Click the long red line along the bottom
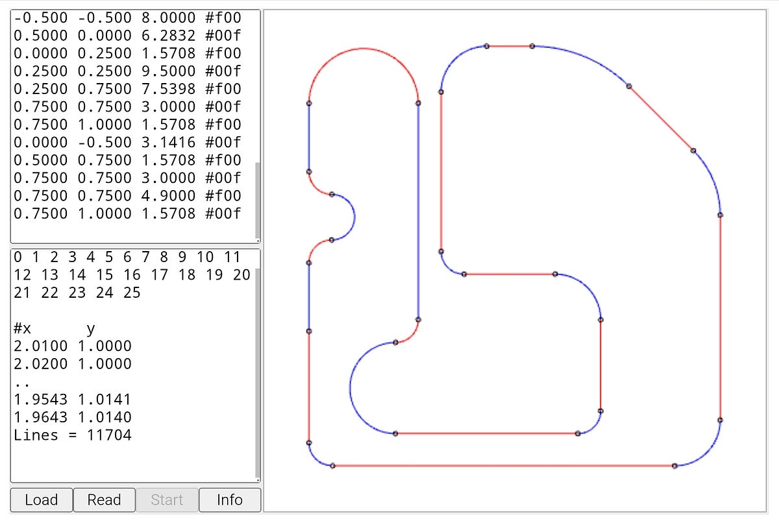 506,465
